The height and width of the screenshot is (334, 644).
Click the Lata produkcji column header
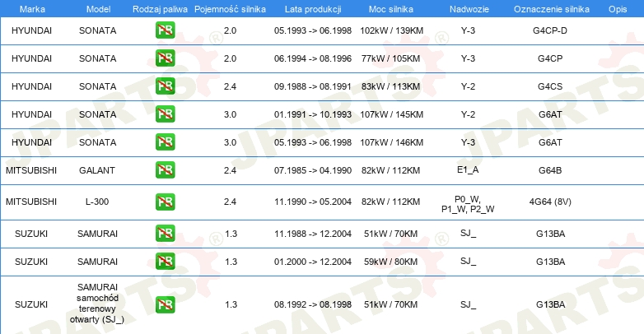pyautogui.click(x=313, y=9)
